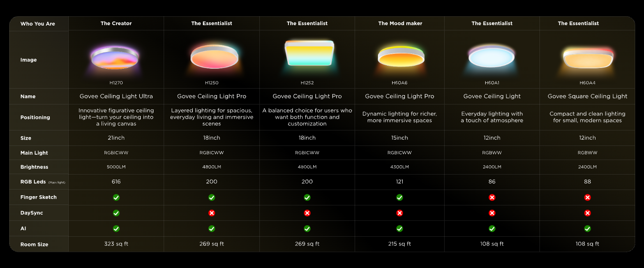Viewport: 644px width, 268px height.
Task: Click the DaySync red cross in H60A6 column
Action: point(400,213)
